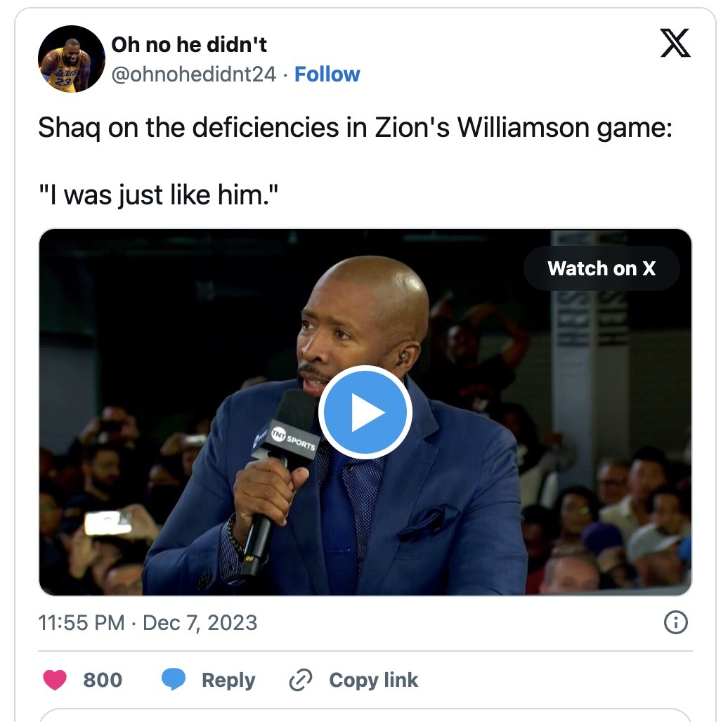Select the Reply text label
The image size is (728, 722).
click(228, 681)
